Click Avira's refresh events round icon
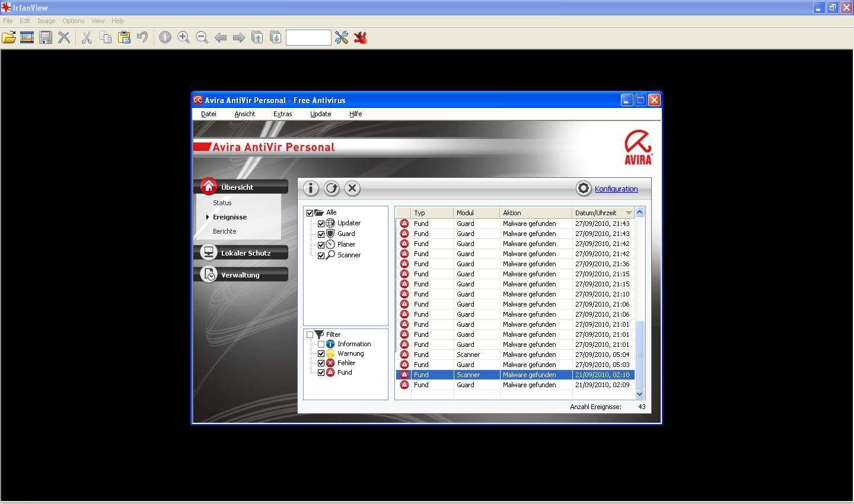The height and width of the screenshot is (504, 854). pos(332,189)
